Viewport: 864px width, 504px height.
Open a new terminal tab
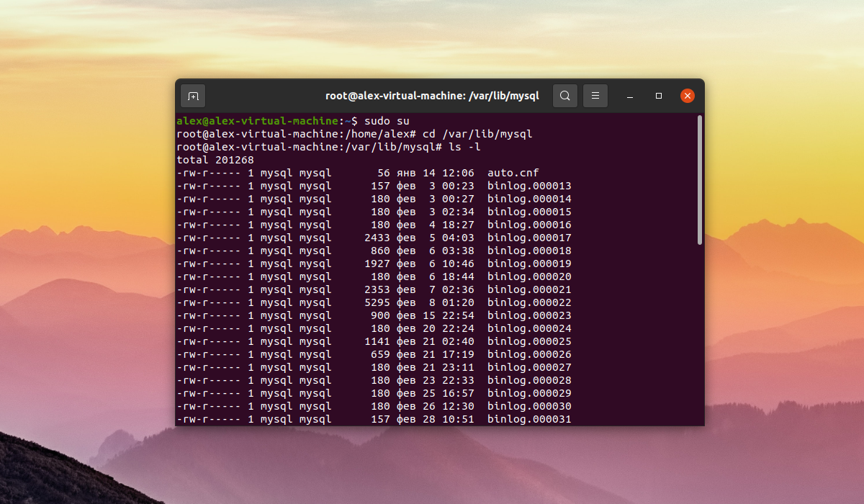coord(192,95)
